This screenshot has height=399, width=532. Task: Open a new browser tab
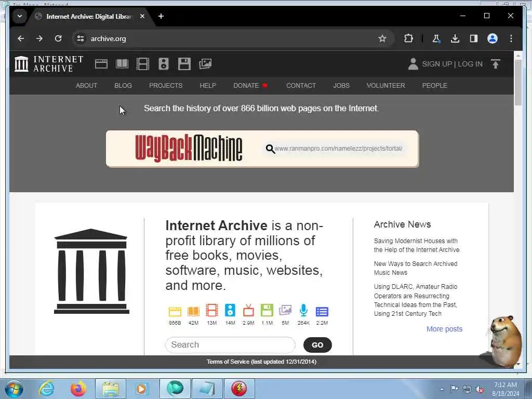click(161, 16)
